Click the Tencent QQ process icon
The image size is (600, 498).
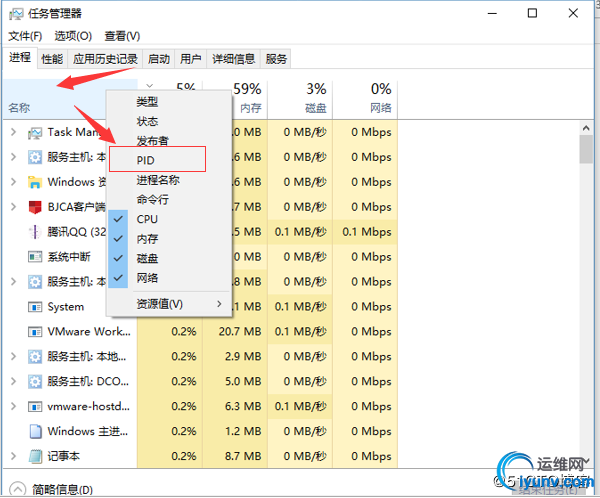[x=35, y=232]
